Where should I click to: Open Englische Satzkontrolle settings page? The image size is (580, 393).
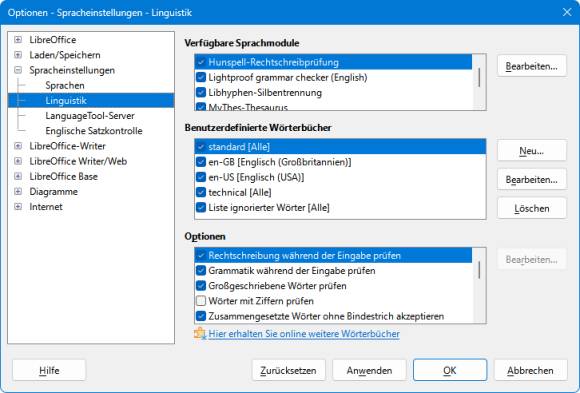[x=94, y=131]
